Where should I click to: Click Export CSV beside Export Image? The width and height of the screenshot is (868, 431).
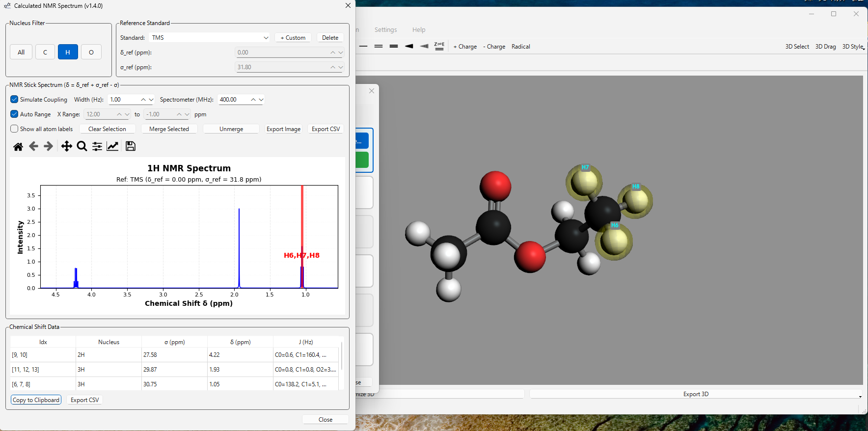325,129
